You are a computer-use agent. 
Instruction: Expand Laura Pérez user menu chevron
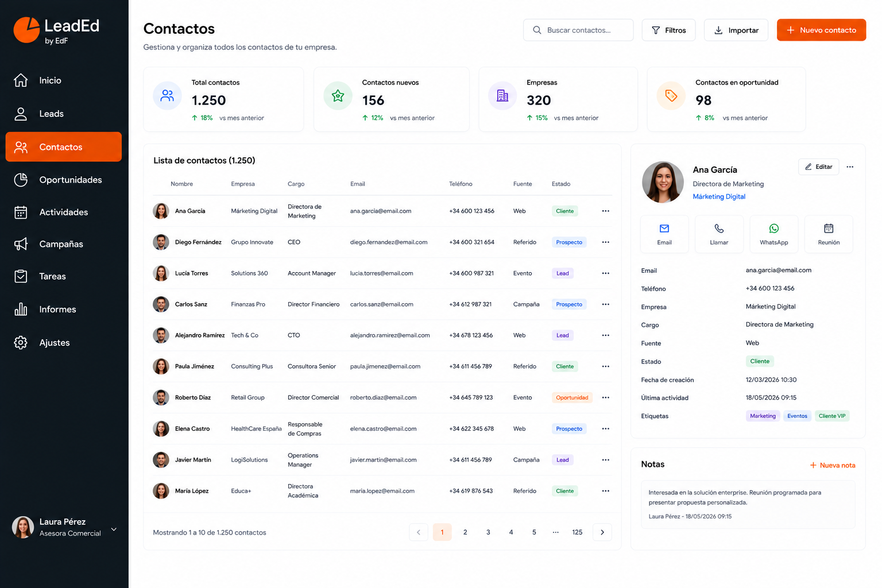coord(114,529)
